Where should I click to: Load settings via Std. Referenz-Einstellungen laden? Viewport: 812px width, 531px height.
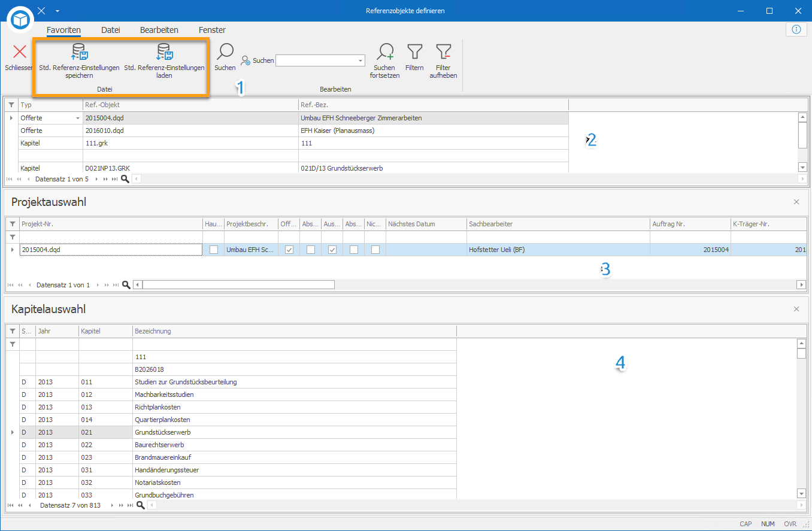(x=165, y=61)
